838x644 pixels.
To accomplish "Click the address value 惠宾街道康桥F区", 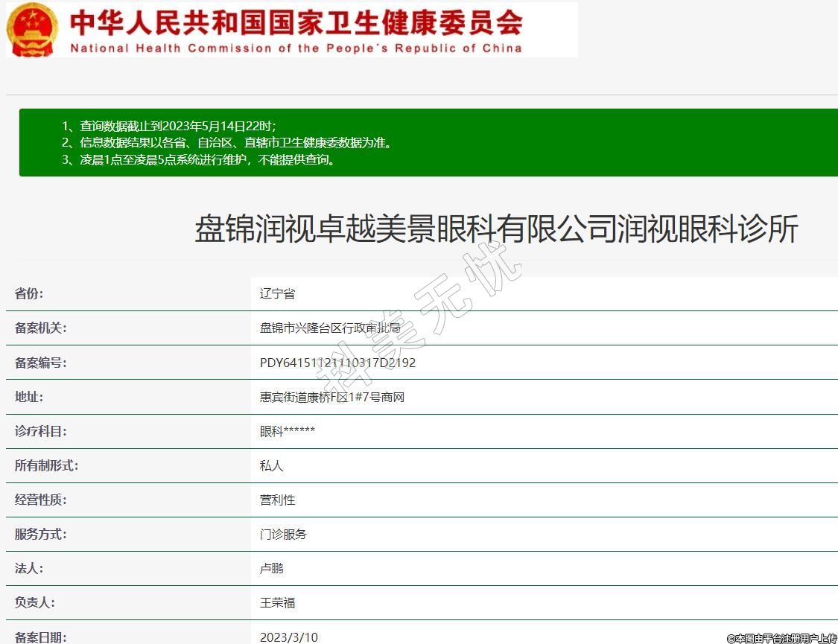I will [331, 398].
